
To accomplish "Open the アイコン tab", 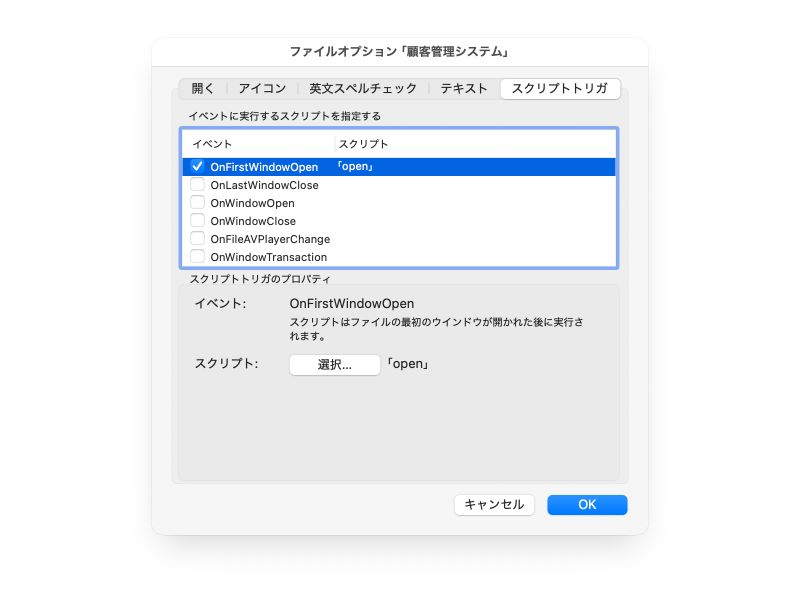I will pyautogui.click(x=262, y=89).
